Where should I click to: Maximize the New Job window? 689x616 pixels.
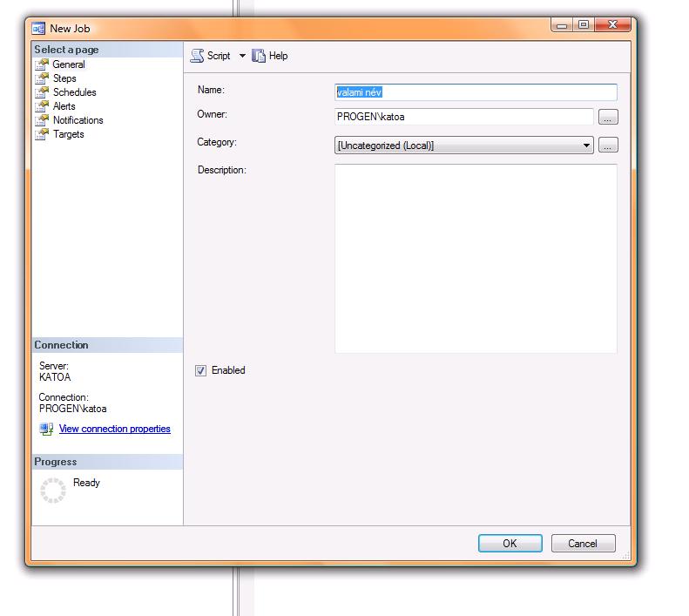(584, 25)
